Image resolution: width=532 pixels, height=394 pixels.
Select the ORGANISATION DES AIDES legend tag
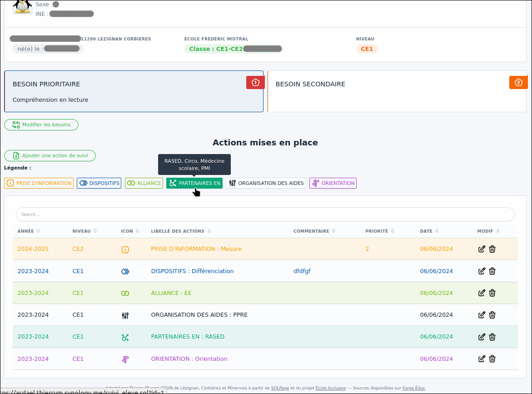[266, 183]
